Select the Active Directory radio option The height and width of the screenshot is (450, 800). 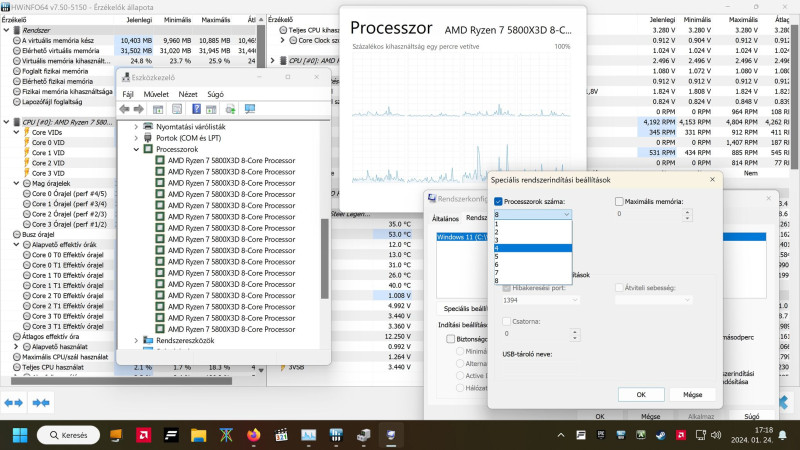pos(460,376)
